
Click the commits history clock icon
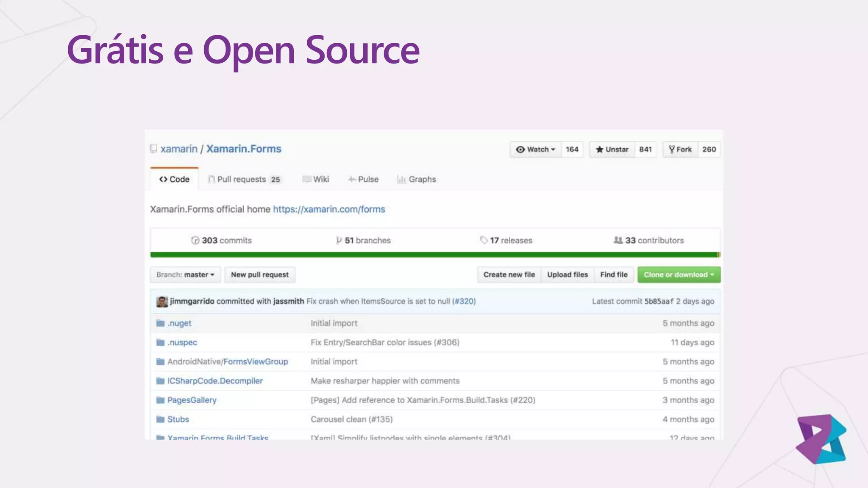[x=195, y=240]
